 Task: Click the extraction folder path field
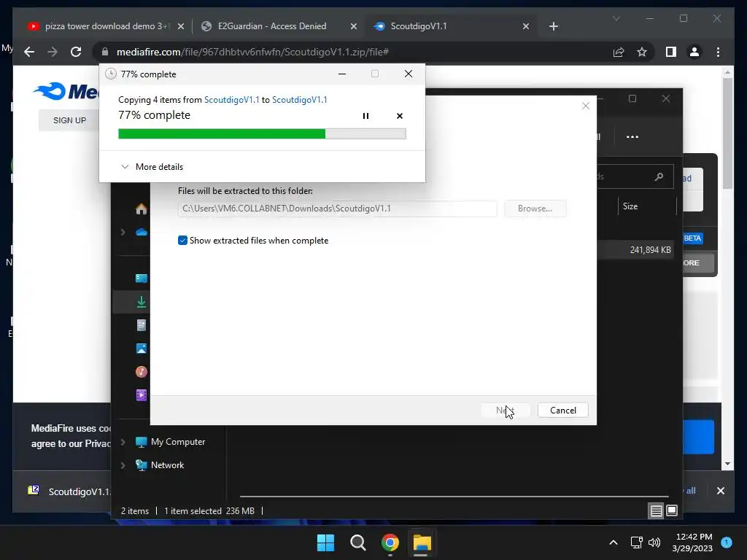point(337,209)
